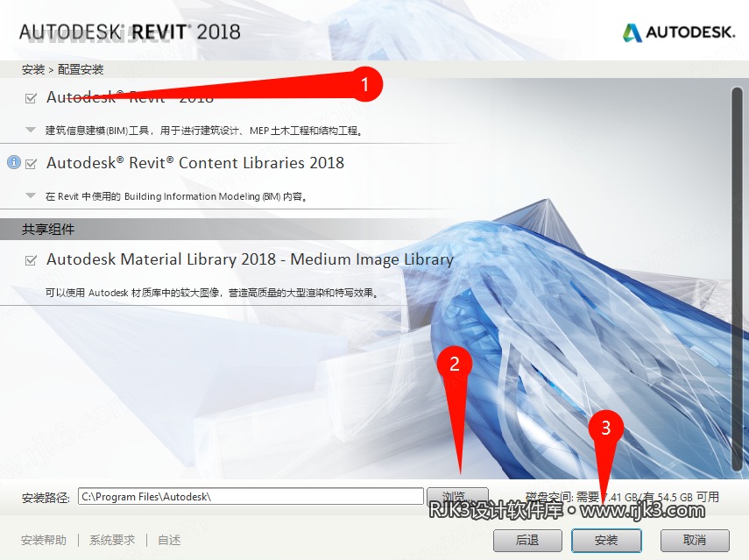The image size is (749, 560).
Task: Click the 建筑信息建模(BIM)工具 description text
Action: click(204, 131)
